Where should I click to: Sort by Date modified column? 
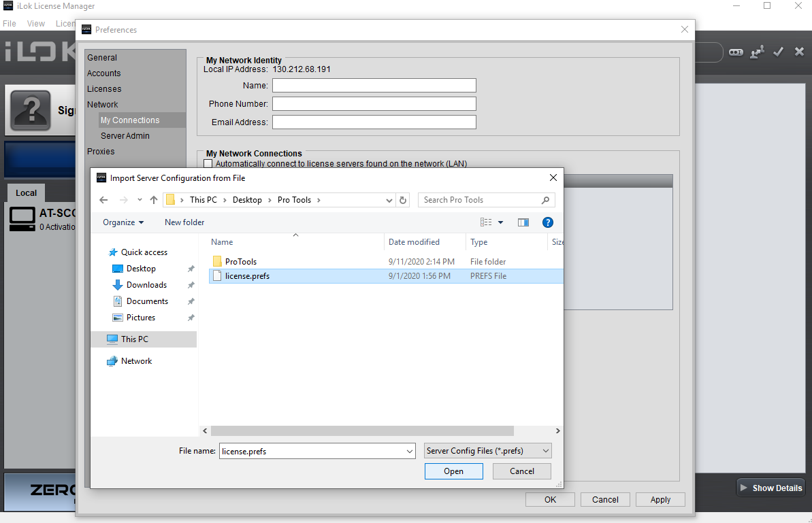tap(414, 242)
